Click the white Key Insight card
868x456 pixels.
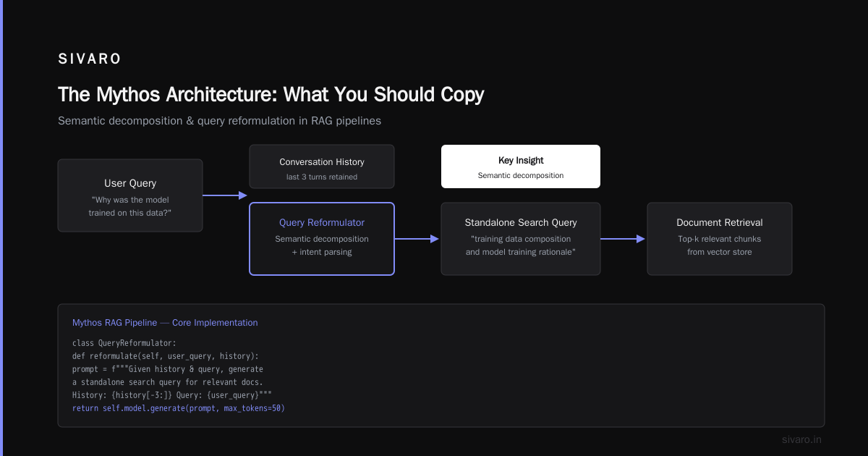click(x=521, y=166)
